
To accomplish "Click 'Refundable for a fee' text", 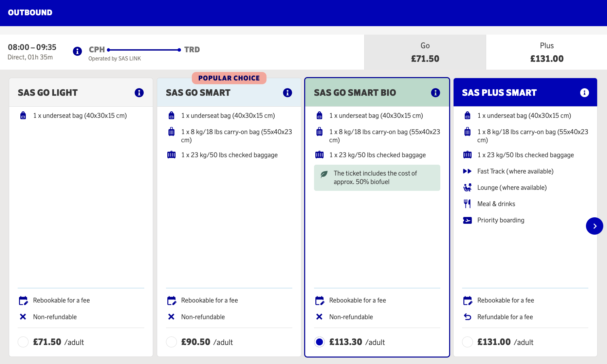I will click(505, 317).
